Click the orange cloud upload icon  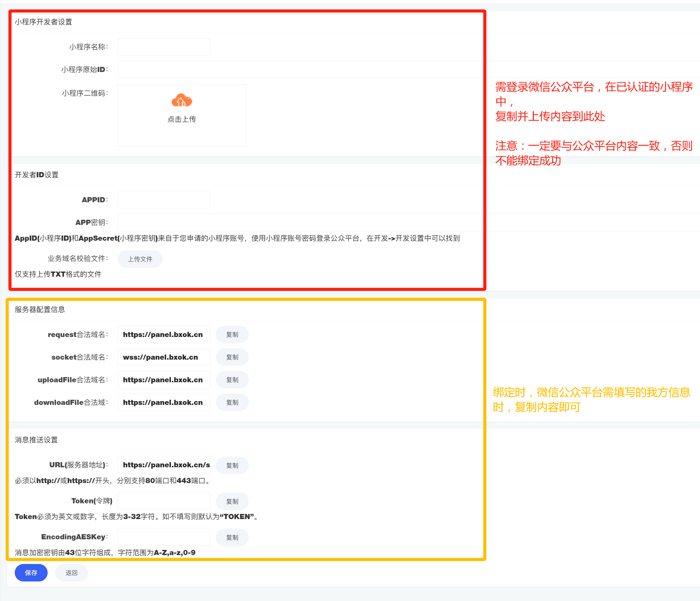click(182, 100)
